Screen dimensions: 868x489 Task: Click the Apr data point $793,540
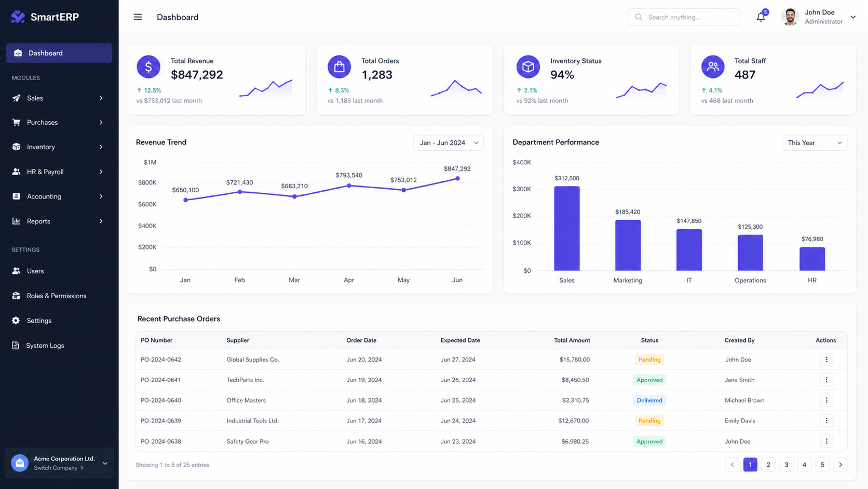(349, 186)
